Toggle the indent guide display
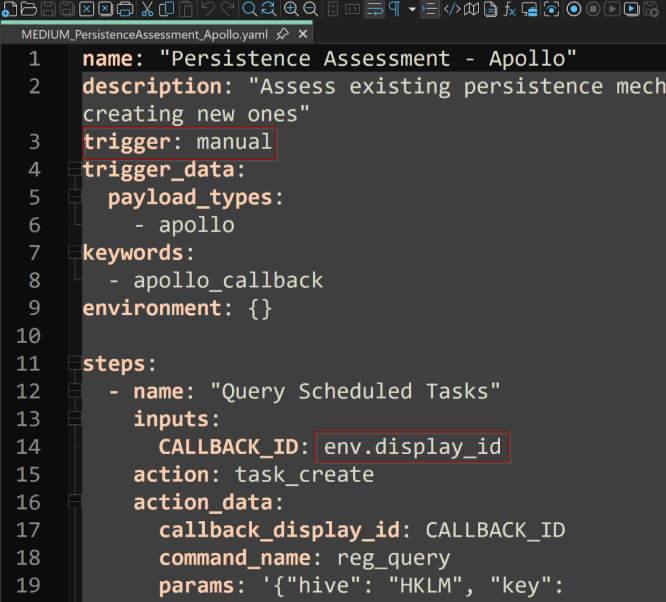The height and width of the screenshot is (602, 666). point(429,8)
